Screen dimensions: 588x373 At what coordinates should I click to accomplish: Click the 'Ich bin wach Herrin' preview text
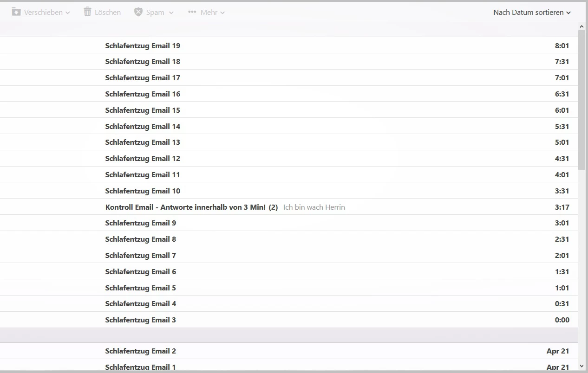(314, 207)
